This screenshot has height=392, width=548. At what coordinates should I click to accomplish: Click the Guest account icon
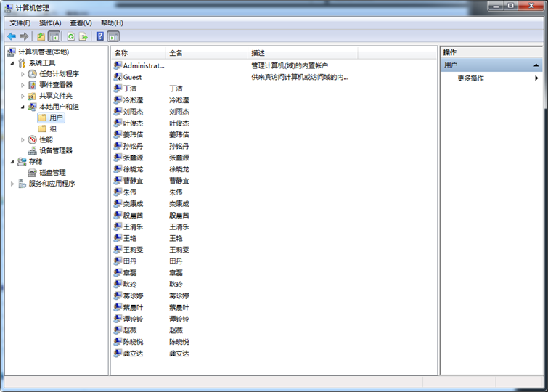118,77
